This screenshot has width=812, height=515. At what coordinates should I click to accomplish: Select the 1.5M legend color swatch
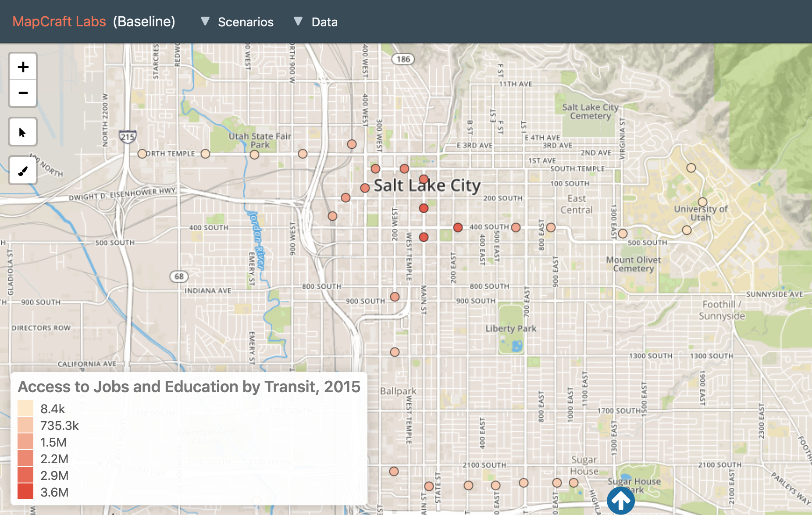[25, 442]
